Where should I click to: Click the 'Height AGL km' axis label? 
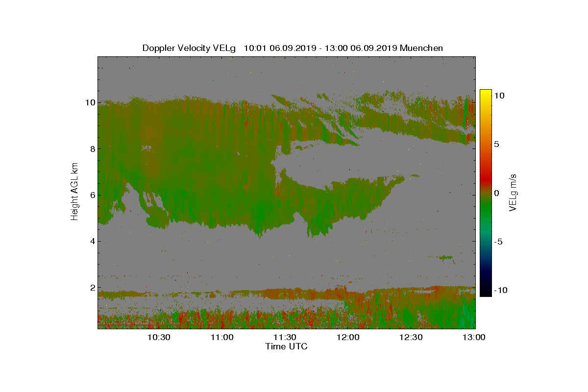click(74, 191)
